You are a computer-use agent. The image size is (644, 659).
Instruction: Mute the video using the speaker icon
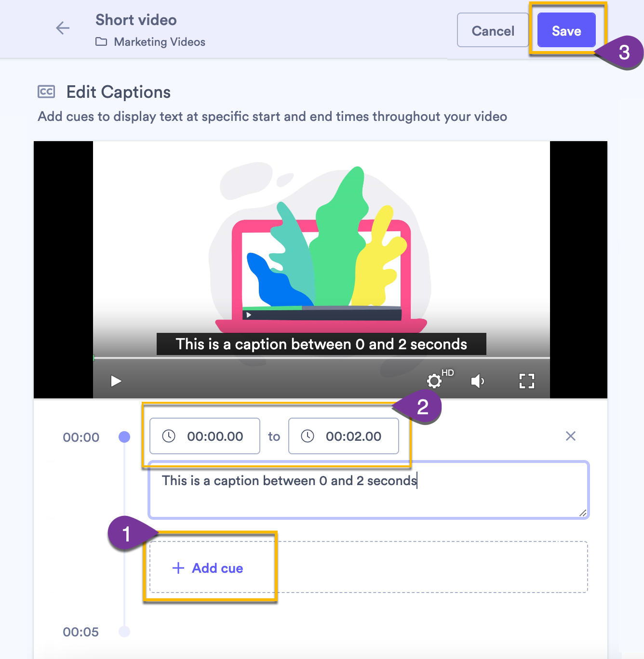(477, 381)
